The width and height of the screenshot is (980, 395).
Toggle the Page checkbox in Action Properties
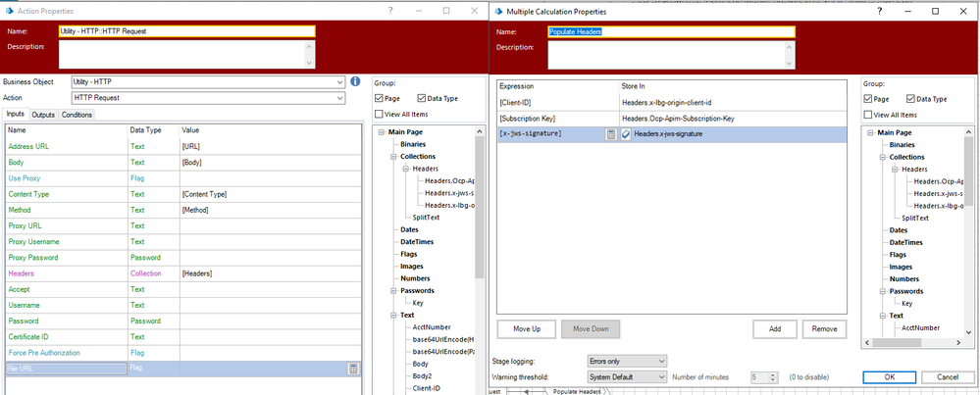point(380,98)
